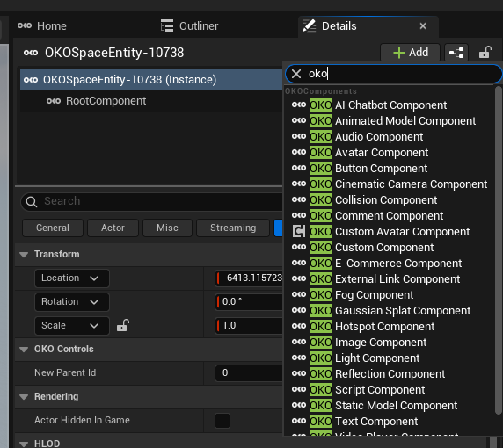Open the Location dropdown
The image size is (503, 448).
tap(72, 278)
